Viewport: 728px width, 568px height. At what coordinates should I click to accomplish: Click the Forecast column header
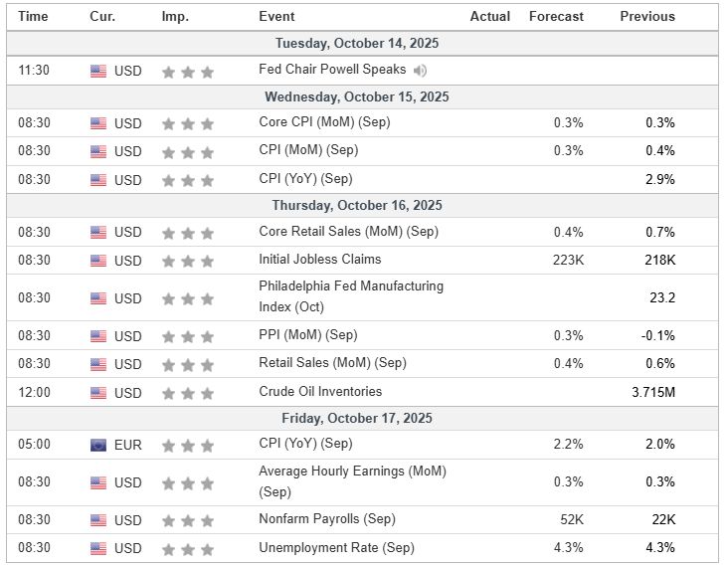(x=556, y=16)
